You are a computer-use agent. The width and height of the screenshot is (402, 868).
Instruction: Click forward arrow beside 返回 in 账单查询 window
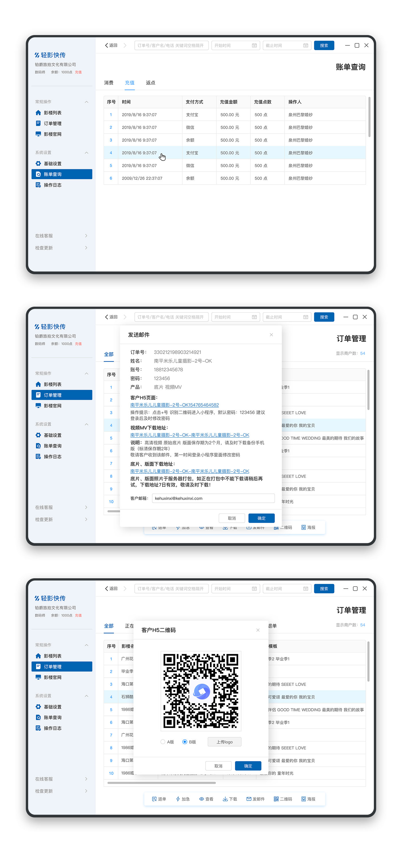(125, 45)
